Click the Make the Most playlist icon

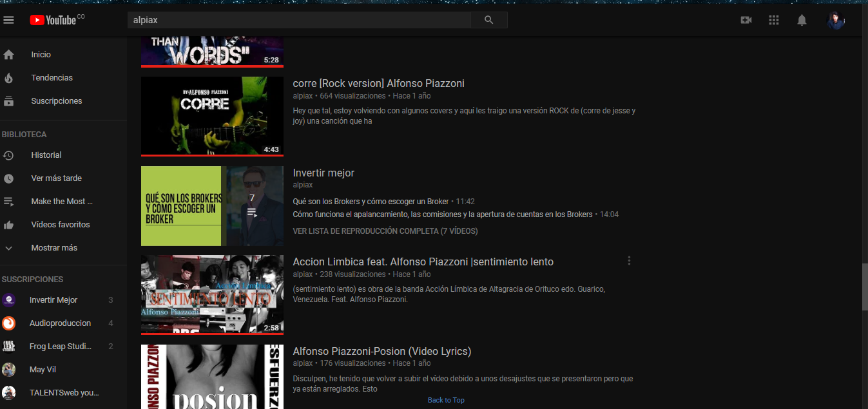8,202
